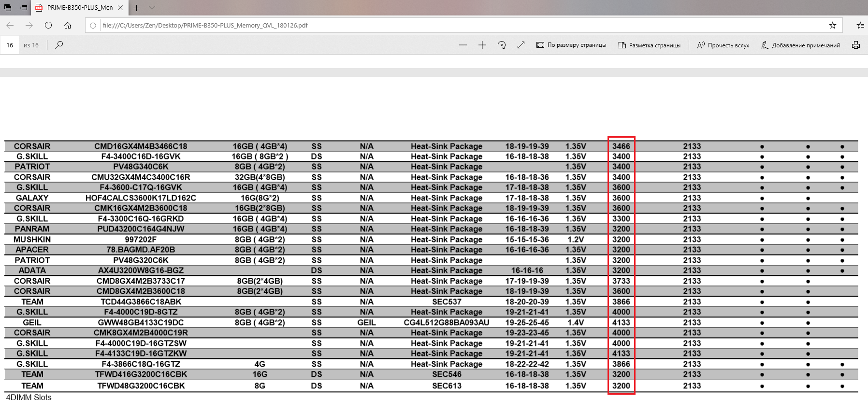This screenshot has height=400, width=868.
Task: Click the '4DIMM Slots' label
Action: pyautogui.click(x=29, y=397)
